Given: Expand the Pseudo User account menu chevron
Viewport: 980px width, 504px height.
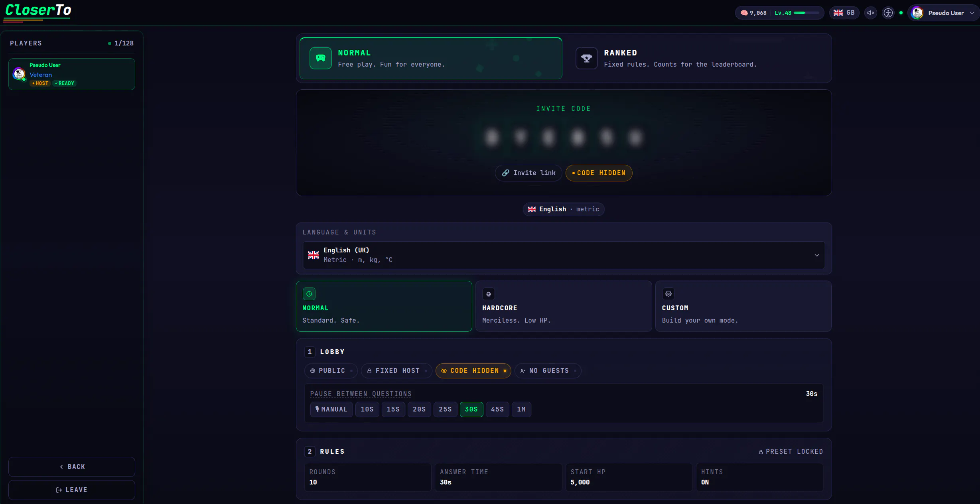Looking at the screenshot, I should (972, 13).
